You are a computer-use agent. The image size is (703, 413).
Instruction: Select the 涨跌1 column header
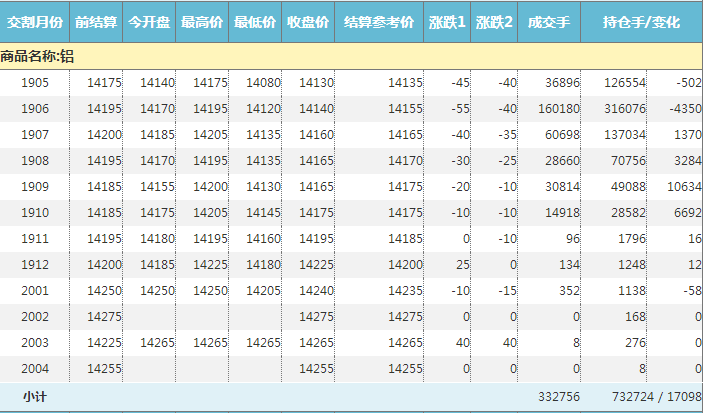tap(447, 21)
